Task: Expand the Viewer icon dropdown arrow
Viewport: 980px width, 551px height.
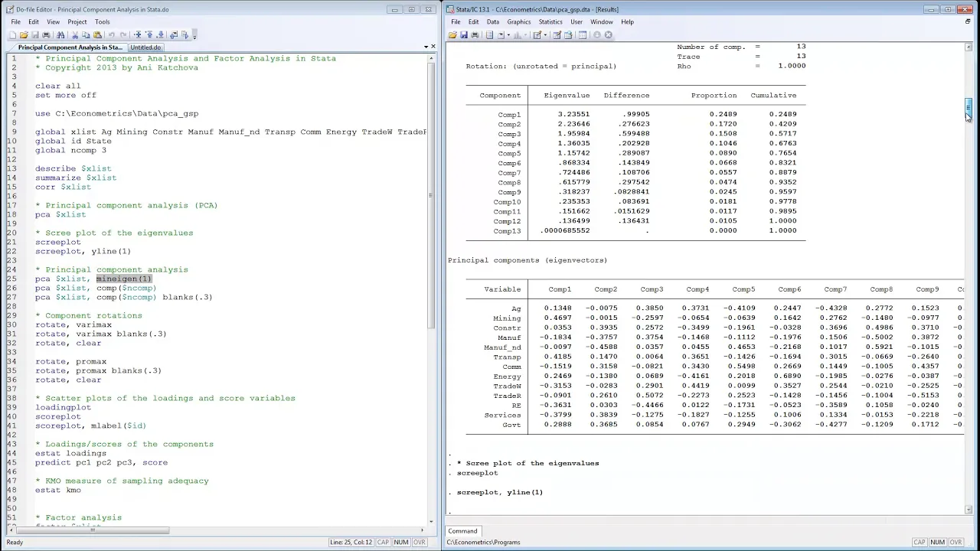Action: point(509,35)
